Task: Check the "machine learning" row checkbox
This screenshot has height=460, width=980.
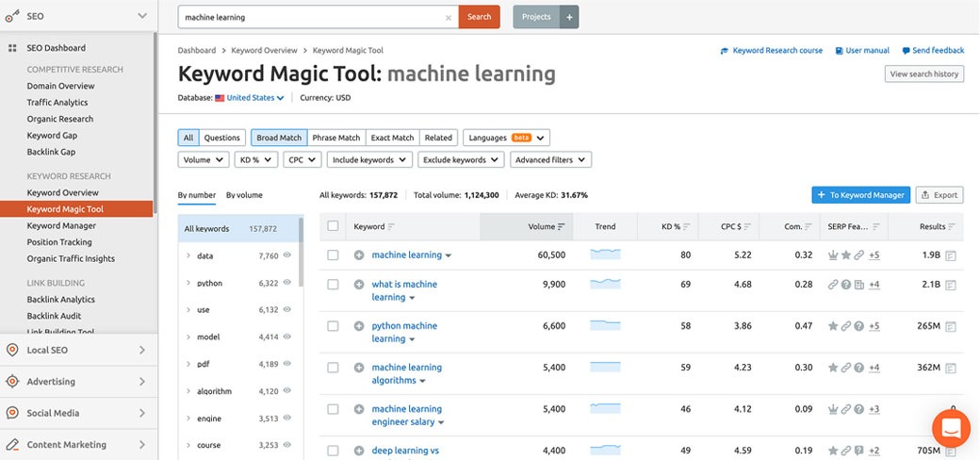Action: pos(334,255)
